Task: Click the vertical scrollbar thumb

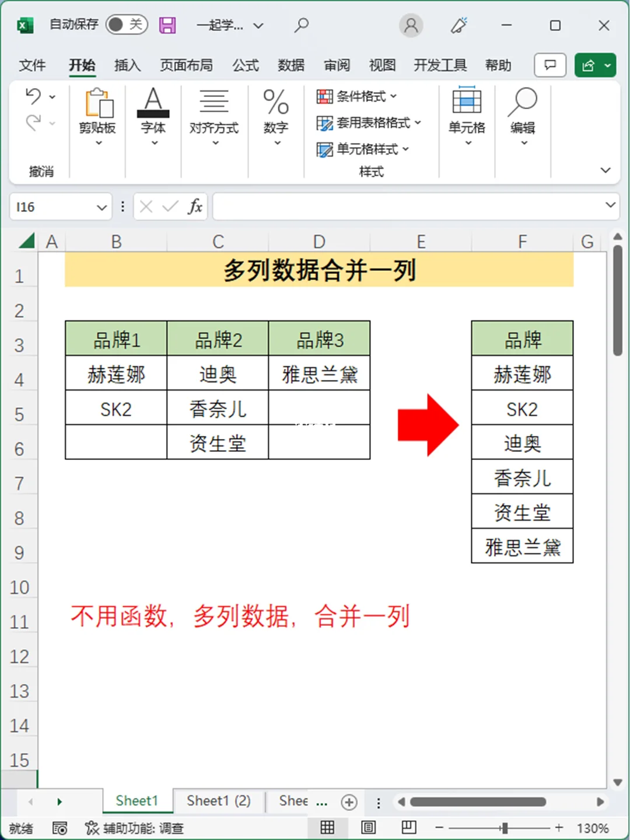Action: (x=618, y=301)
